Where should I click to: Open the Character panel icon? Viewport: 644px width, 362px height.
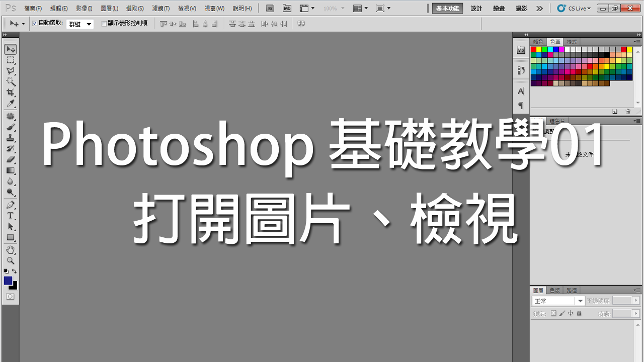(x=521, y=91)
